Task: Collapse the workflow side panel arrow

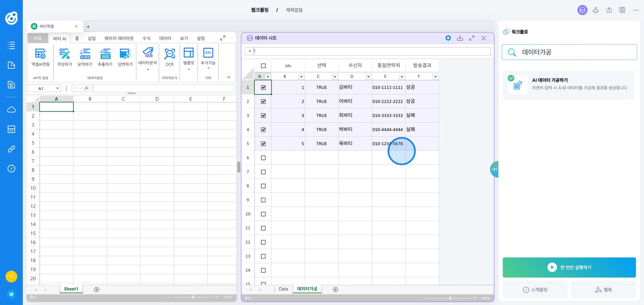Action: coord(494,169)
